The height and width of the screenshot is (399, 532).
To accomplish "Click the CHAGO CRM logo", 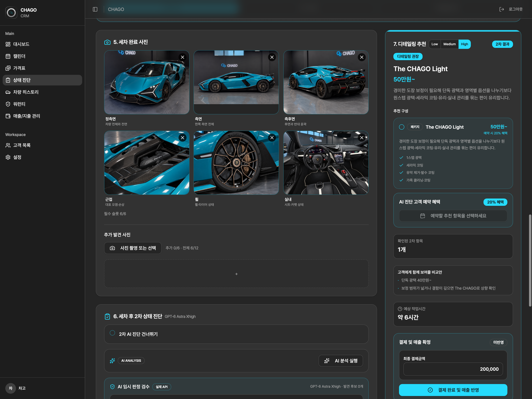I will (x=11, y=12).
